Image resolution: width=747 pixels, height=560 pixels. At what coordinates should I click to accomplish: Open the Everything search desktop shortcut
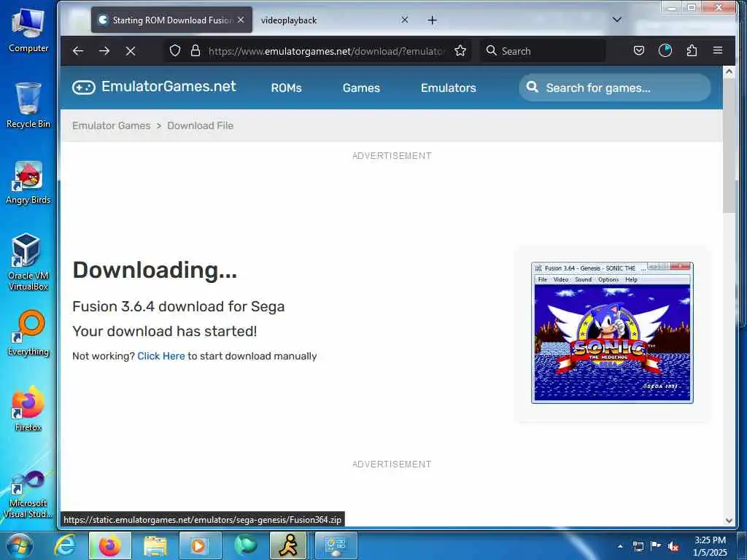[x=28, y=333]
